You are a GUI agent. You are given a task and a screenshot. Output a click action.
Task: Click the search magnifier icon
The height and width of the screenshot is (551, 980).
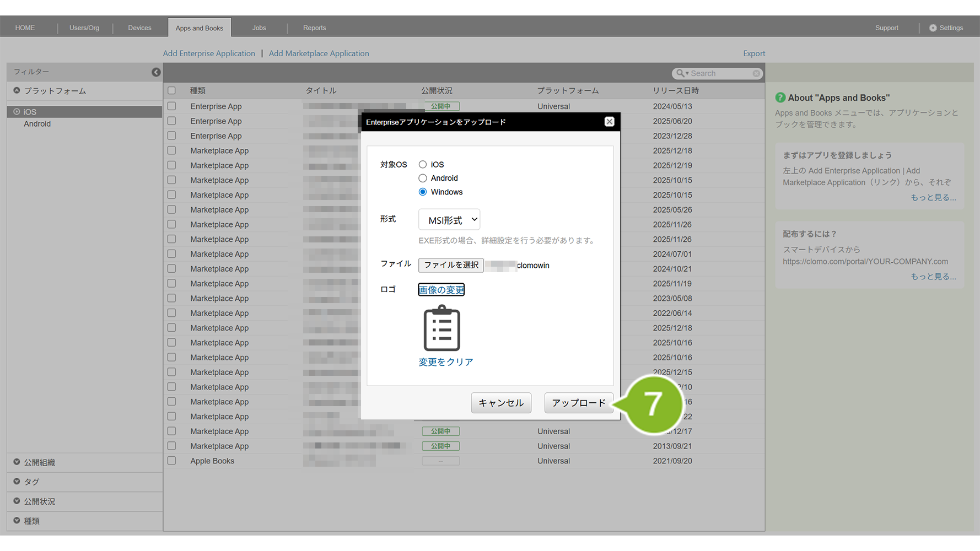pos(681,73)
